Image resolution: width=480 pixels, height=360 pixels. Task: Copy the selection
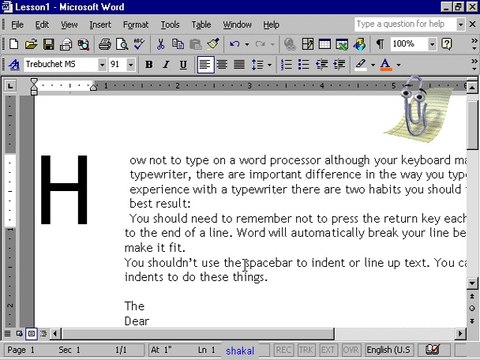(178, 44)
